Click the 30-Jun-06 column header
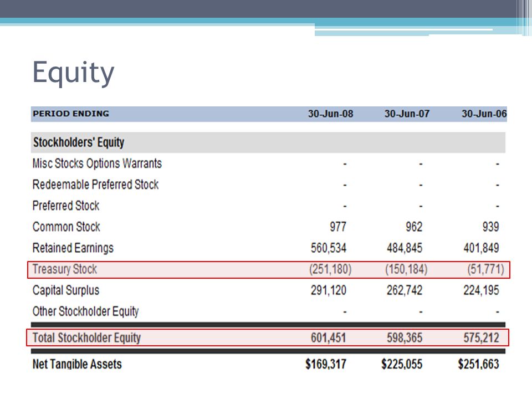Viewport: 532px width, 399px height. tap(484, 114)
